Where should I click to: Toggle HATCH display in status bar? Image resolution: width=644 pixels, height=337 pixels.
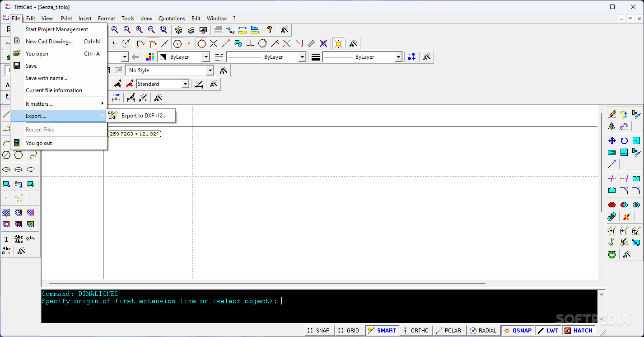point(579,330)
